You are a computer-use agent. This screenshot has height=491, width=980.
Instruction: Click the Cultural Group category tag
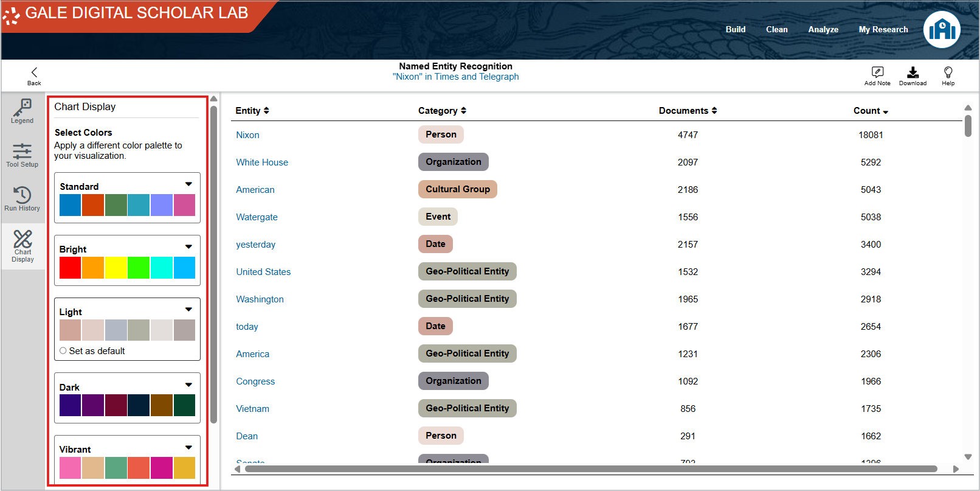[458, 189]
